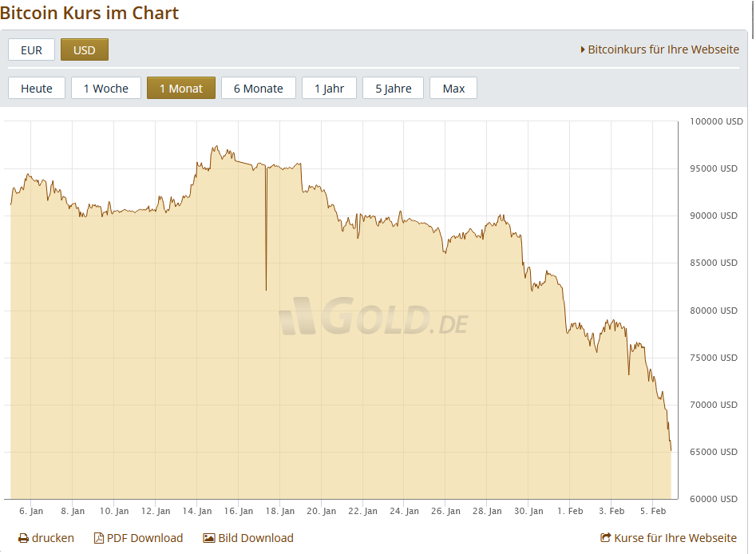Open Kurse für Ihre Webseite link
The width and height of the screenshot is (756, 554).
click(x=675, y=538)
